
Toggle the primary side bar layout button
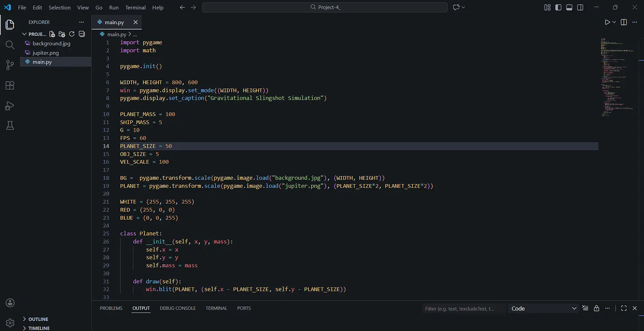558,7
